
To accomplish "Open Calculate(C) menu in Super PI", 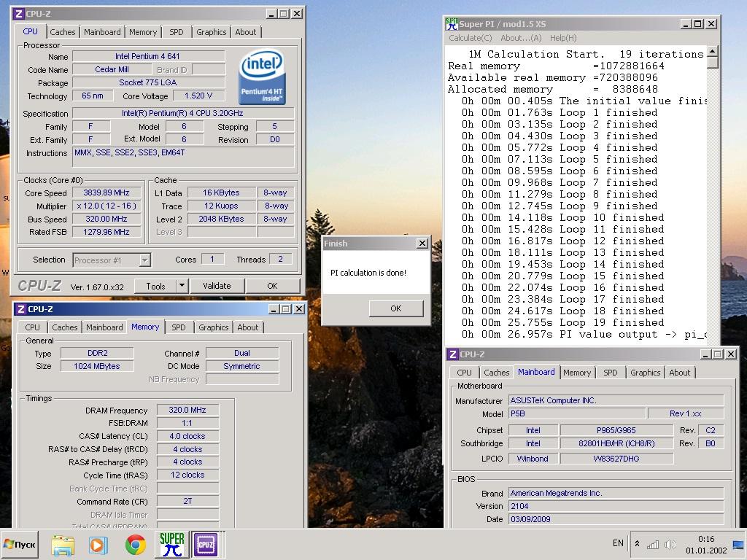I will coord(471,38).
